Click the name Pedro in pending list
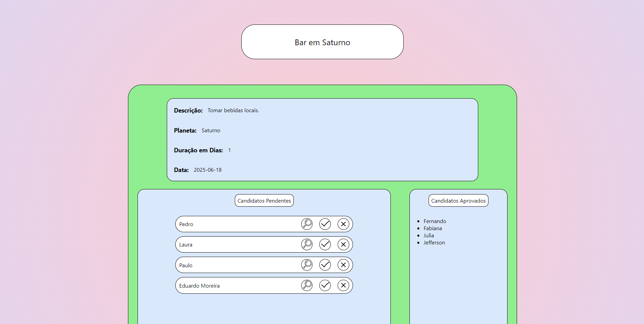Image resolution: width=644 pixels, height=324 pixels. [186, 224]
